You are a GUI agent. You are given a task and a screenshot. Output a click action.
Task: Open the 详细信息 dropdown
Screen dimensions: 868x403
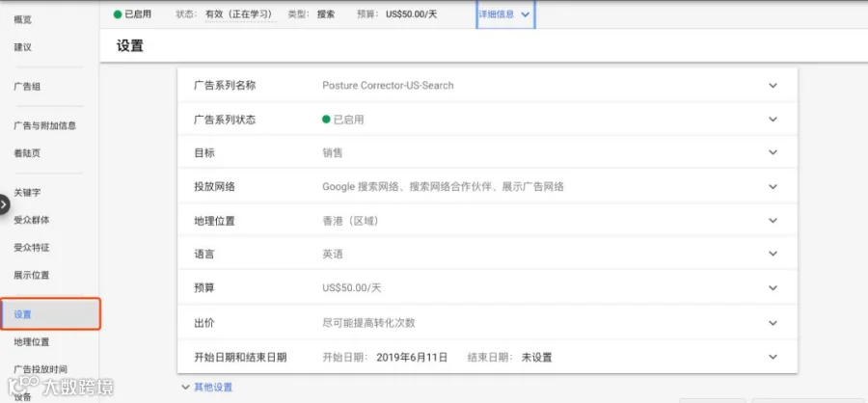(x=505, y=14)
